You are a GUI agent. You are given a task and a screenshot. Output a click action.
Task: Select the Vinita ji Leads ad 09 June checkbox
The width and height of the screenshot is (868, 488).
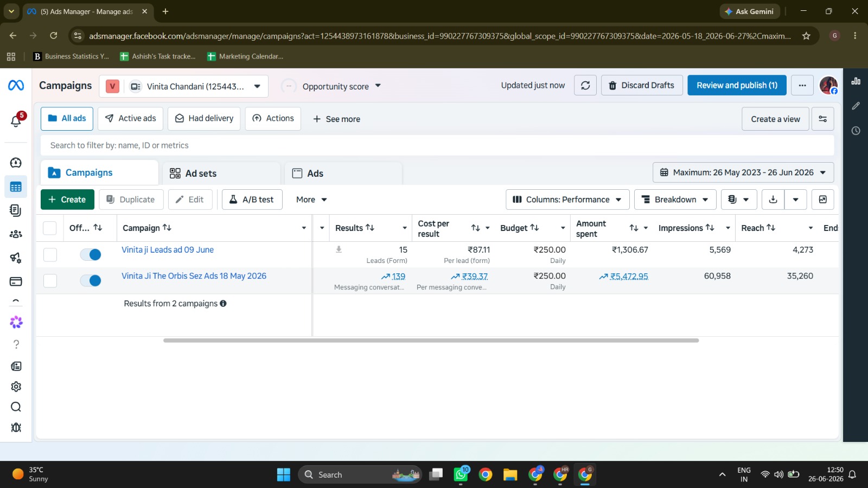tap(50, 255)
